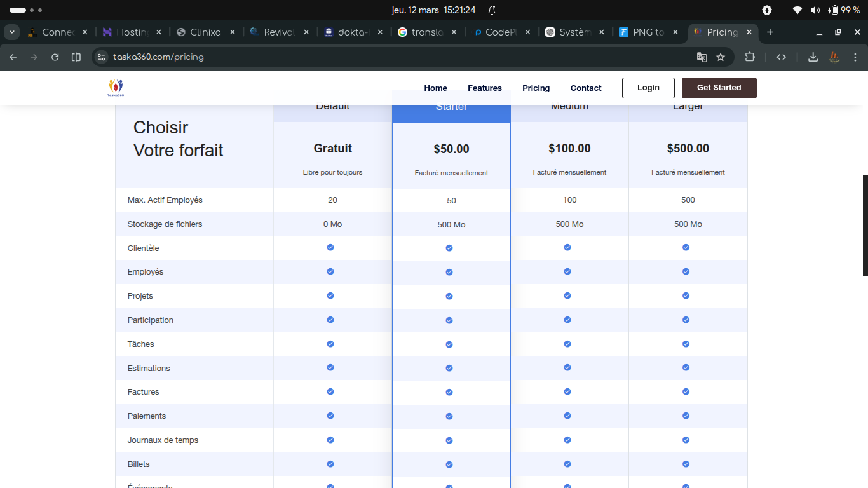Image resolution: width=868 pixels, height=488 pixels.
Task: Click the Projets checkmark under the $50.00 plan
Action: click(x=449, y=296)
